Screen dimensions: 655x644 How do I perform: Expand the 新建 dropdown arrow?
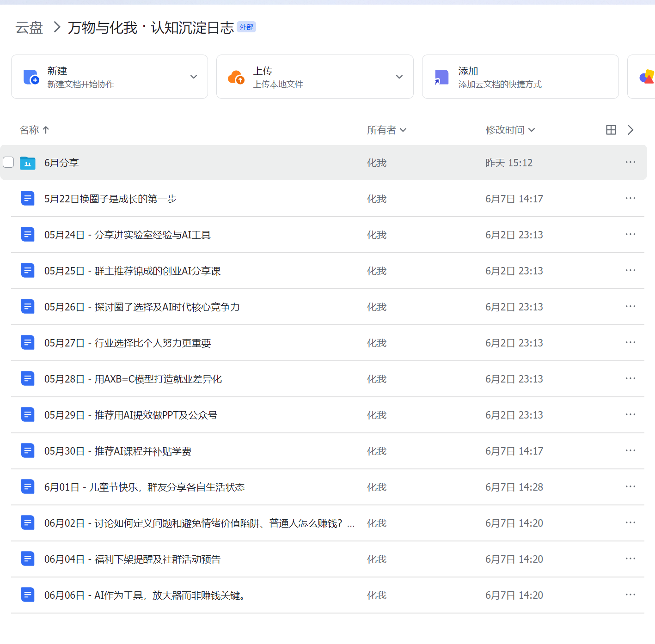[194, 77]
